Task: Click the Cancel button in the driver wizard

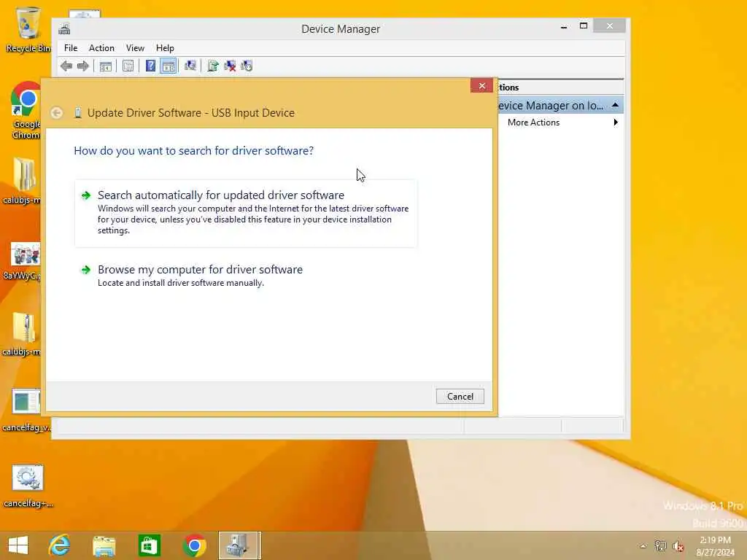Action: (460, 396)
